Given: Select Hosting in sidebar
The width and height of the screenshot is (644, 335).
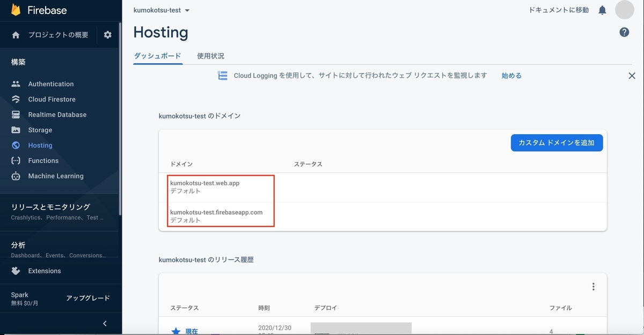Looking at the screenshot, I should [x=40, y=145].
